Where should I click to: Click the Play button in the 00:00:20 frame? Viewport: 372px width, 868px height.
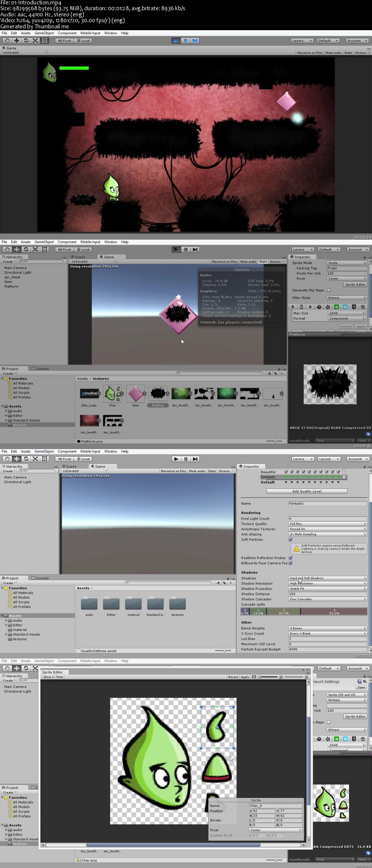pos(176,41)
